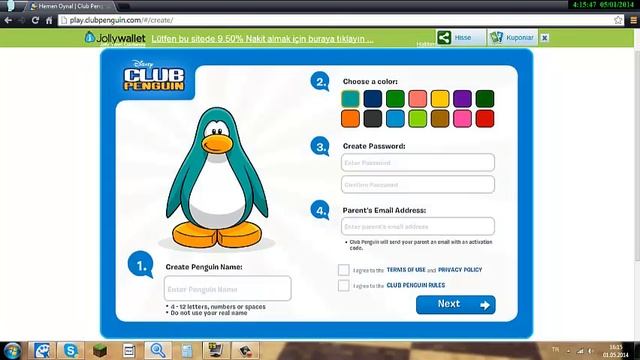Open Skype from the taskbar

71,351
